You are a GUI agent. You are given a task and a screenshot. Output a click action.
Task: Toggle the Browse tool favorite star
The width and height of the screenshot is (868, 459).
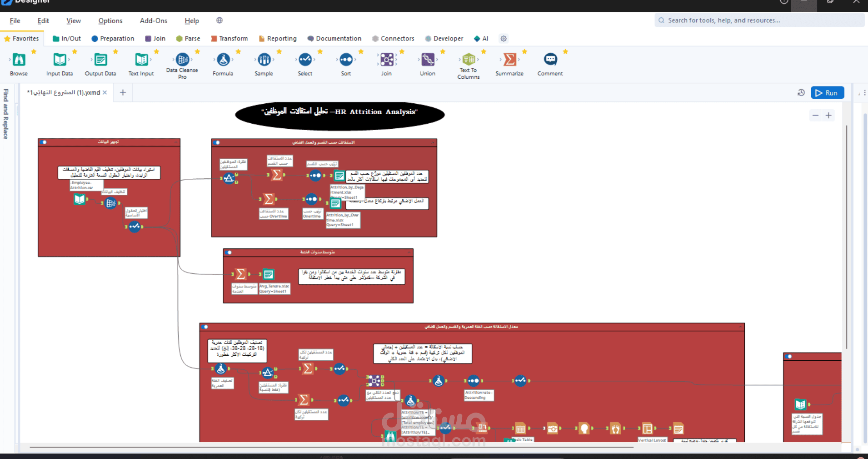(34, 52)
